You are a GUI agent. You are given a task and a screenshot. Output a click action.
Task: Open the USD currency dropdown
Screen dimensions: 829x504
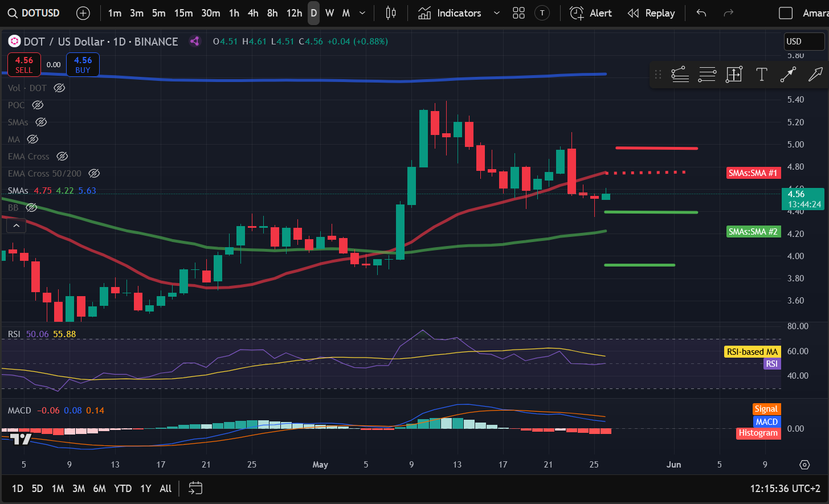803,42
